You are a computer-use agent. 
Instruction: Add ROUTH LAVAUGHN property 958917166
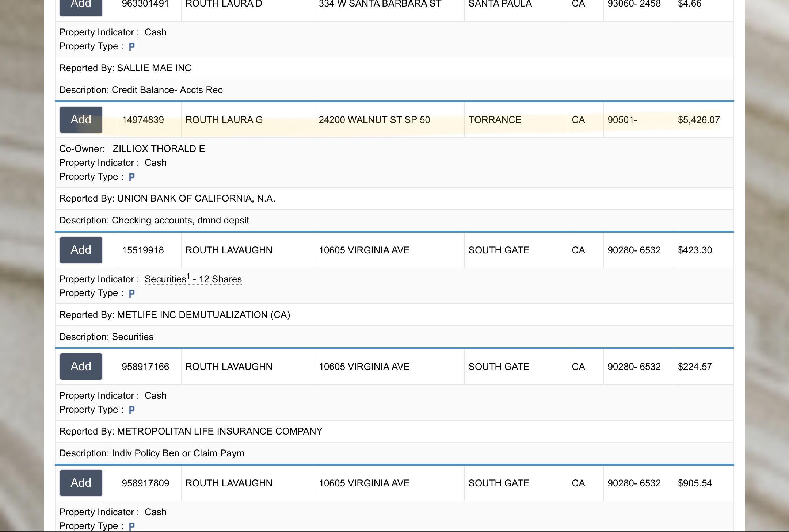tap(81, 367)
